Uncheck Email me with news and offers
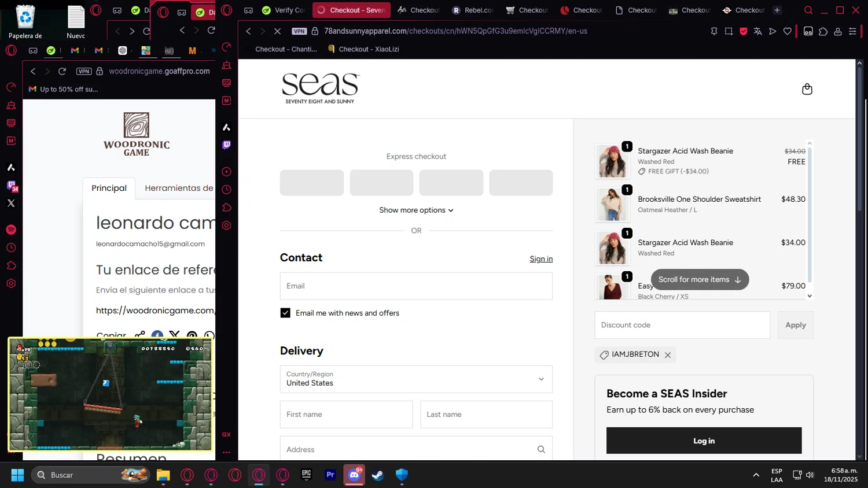 point(285,313)
